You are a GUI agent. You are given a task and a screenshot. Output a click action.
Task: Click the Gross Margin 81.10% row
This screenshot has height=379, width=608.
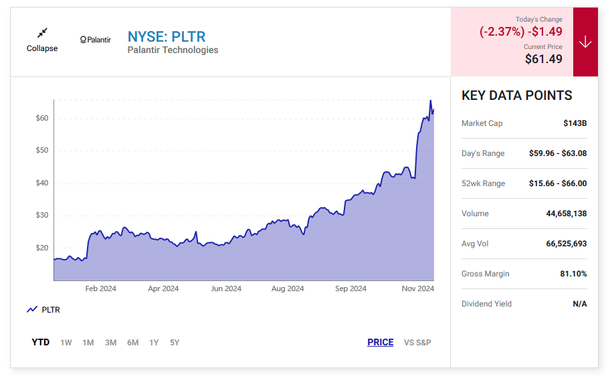point(524,274)
